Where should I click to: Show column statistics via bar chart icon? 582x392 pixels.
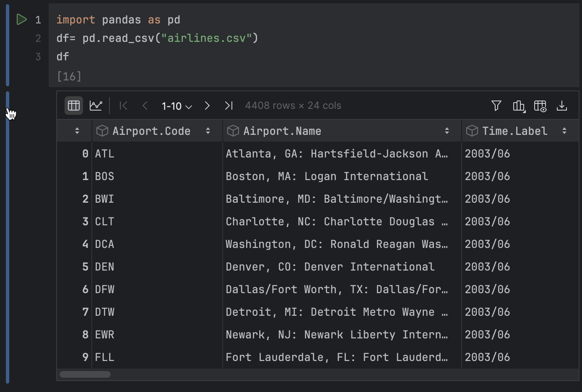519,106
